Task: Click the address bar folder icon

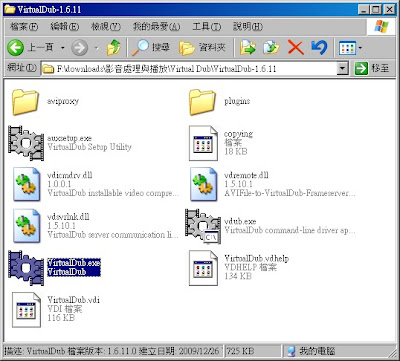Action: pos(48,69)
